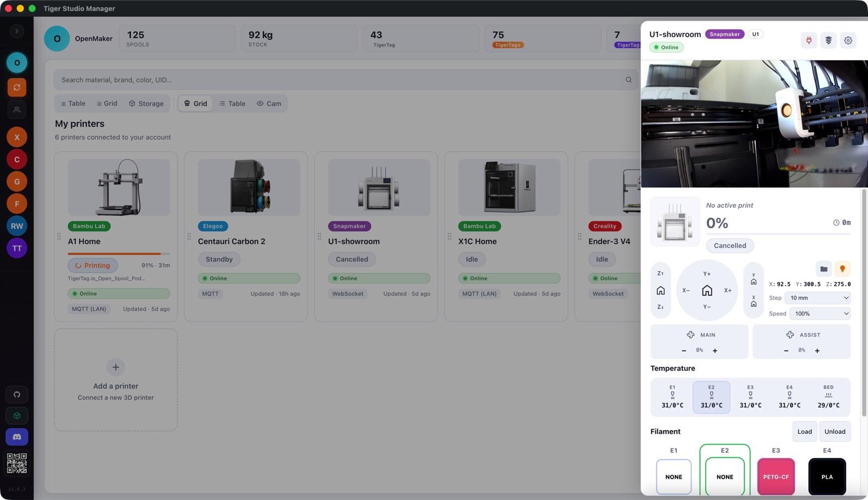
Task: Click the OpenMaker profile avatar
Action: [57, 39]
